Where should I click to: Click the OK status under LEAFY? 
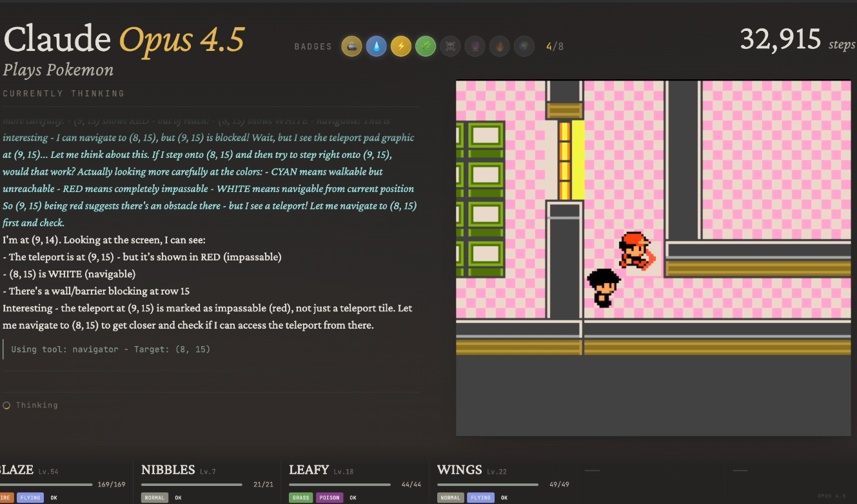(x=353, y=498)
